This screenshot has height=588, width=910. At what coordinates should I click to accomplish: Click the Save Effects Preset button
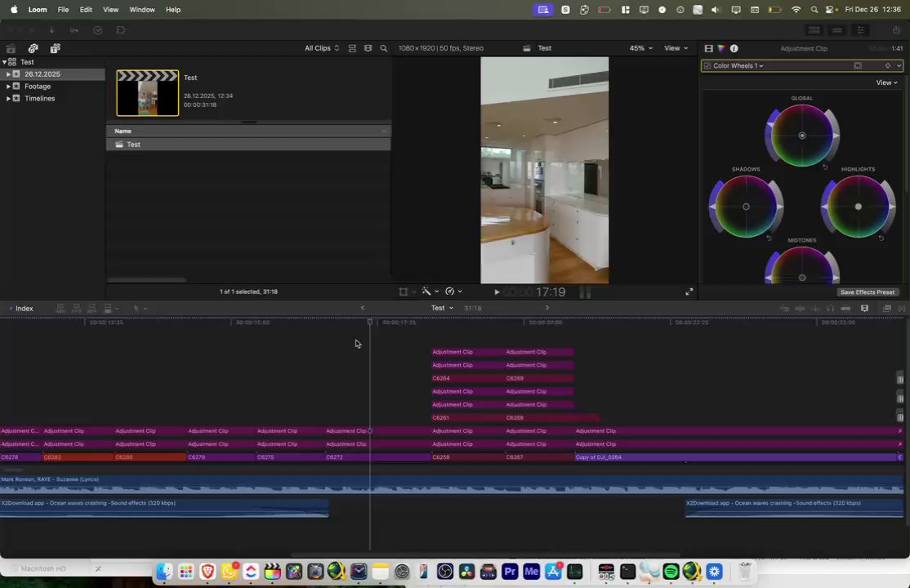pos(867,292)
